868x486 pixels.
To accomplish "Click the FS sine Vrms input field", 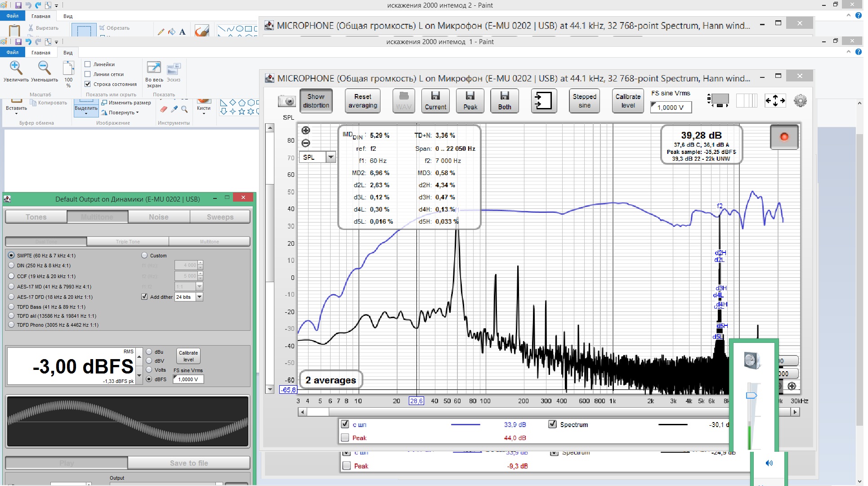I will [670, 108].
